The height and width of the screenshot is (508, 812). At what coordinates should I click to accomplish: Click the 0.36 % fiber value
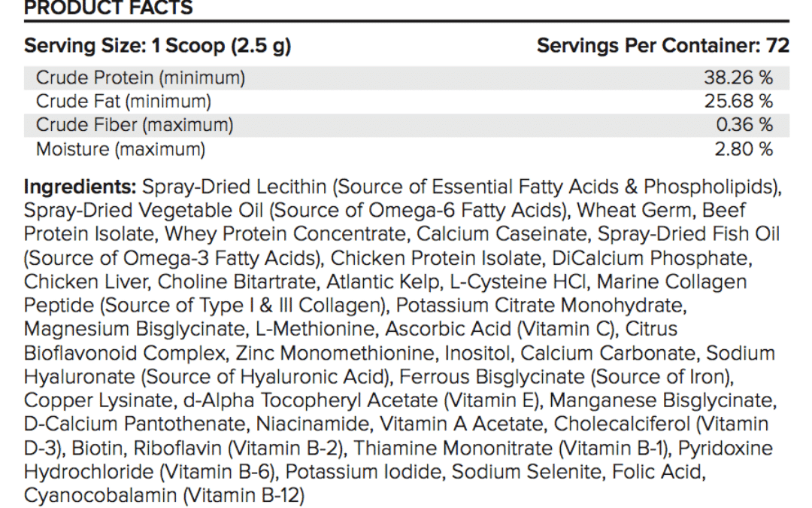pos(744,126)
